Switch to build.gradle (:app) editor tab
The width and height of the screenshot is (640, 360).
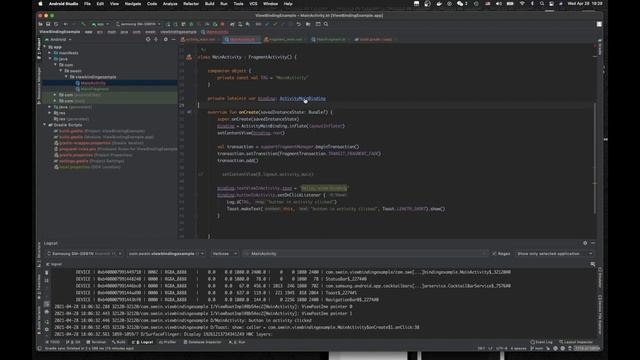click(375, 40)
